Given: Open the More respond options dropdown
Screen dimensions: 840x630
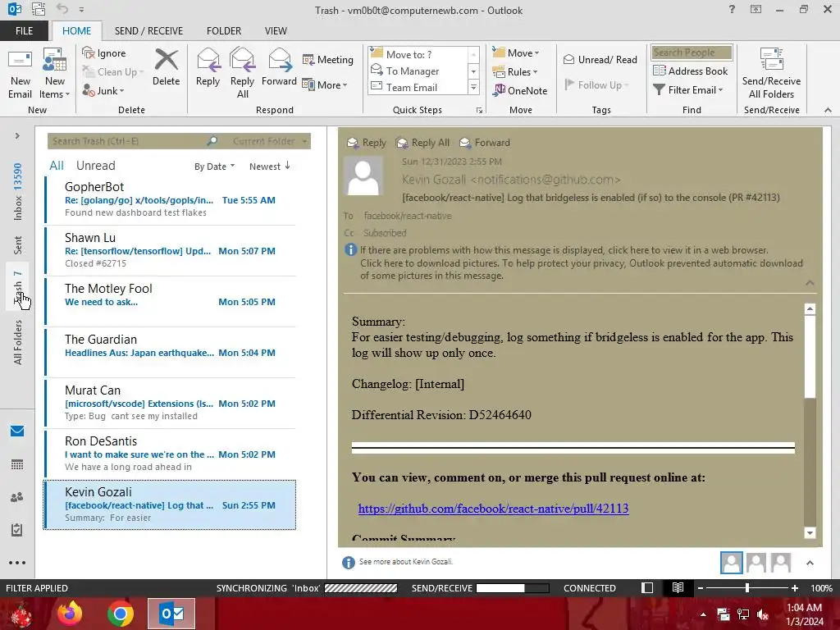Looking at the screenshot, I should click(x=325, y=84).
